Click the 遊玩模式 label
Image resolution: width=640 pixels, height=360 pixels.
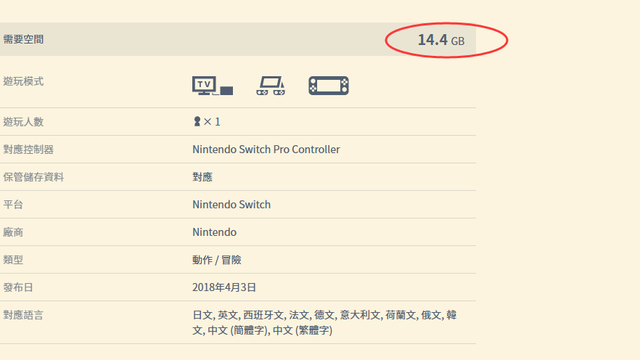[23, 81]
